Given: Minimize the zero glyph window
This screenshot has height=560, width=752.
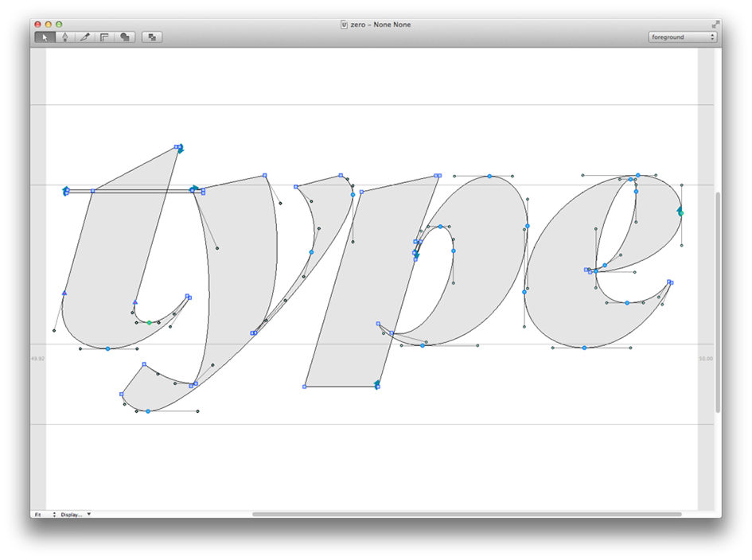Looking at the screenshot, I should coord(49,25).
